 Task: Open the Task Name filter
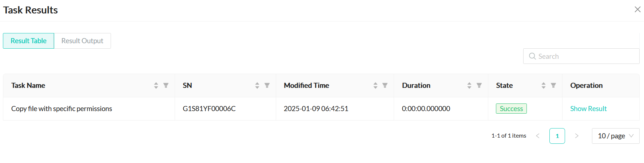point(166,85)
